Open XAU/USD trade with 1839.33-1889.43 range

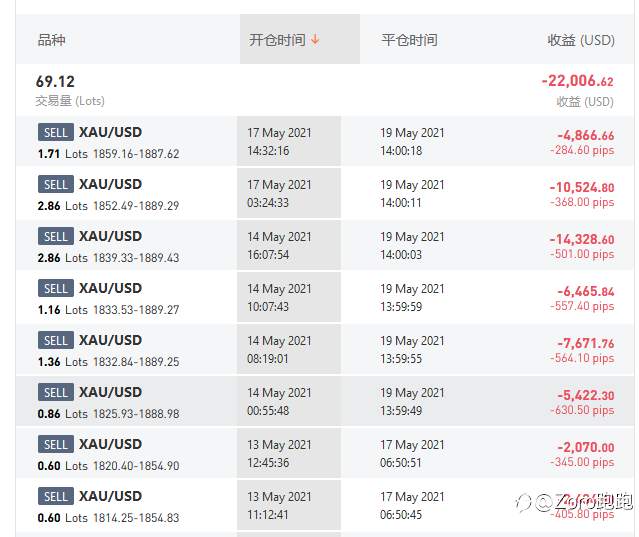pos(110,236)
